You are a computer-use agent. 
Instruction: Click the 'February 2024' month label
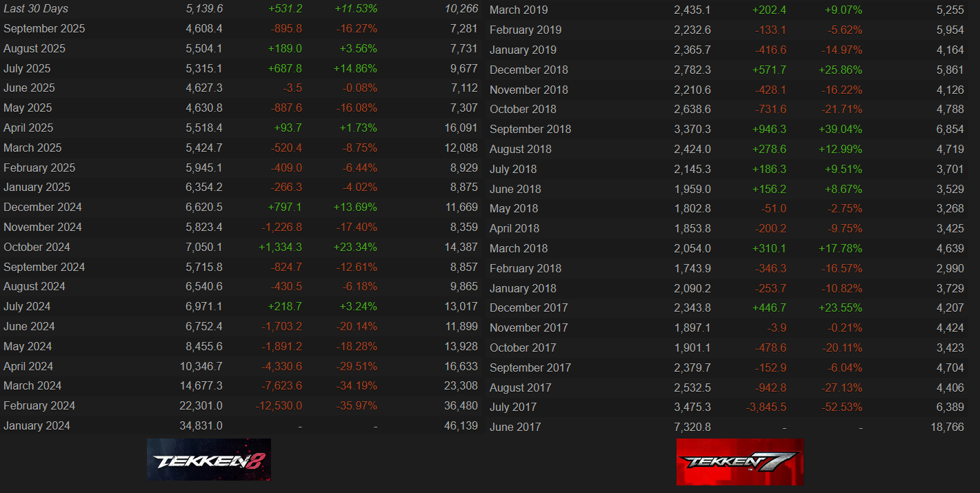click(x=39, y=405)
